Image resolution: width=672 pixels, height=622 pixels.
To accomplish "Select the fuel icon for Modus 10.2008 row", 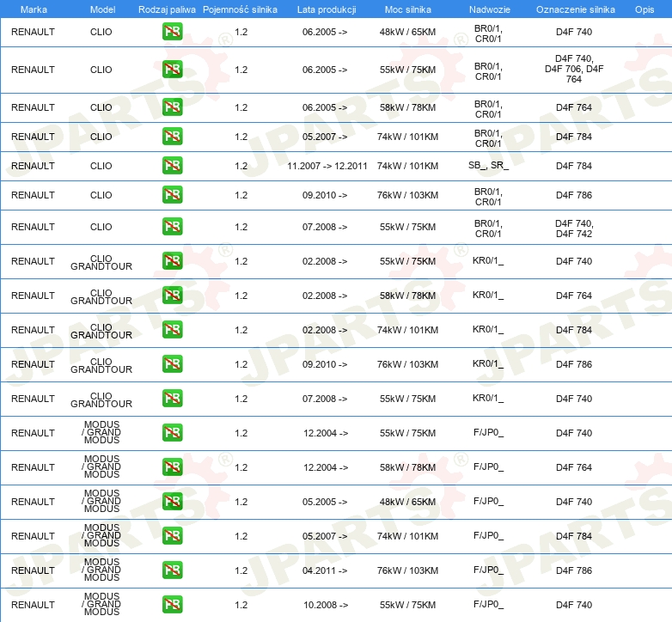I will [x=172, y=605].
